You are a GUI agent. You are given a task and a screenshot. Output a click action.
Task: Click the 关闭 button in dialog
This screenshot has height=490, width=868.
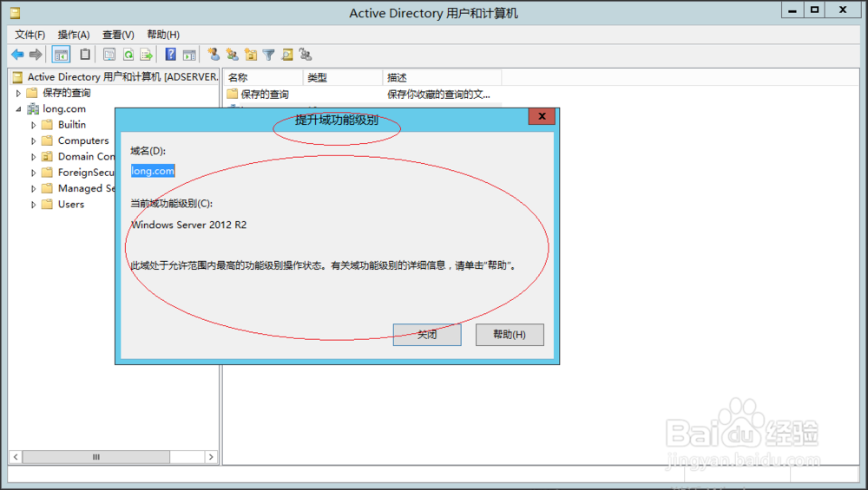point(427,335)
